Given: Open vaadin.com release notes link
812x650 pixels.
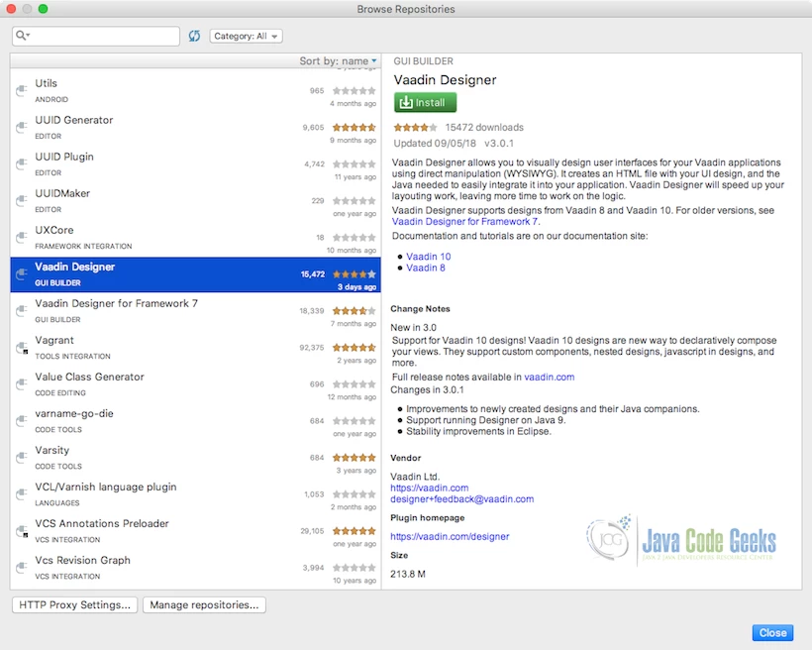Looking at the screenshot, I should point(549,377).
